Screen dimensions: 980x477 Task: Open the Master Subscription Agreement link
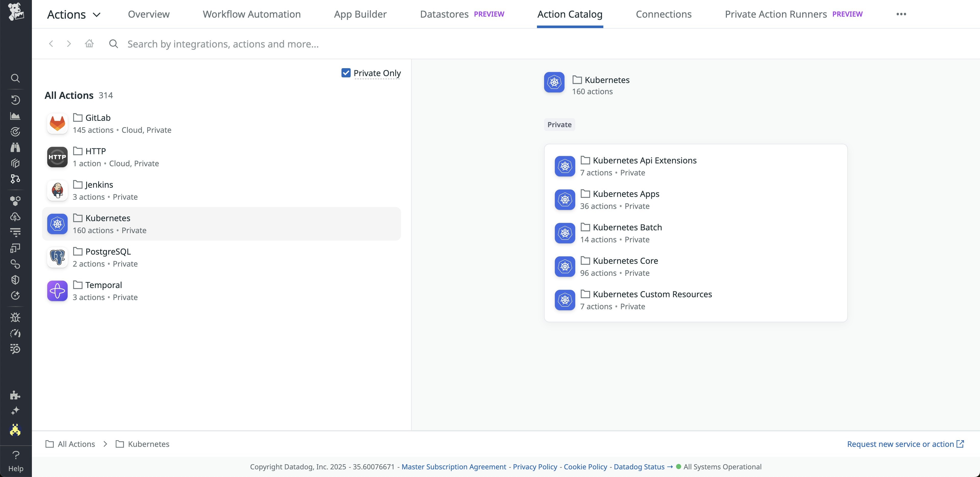click(x=454, y=466)
